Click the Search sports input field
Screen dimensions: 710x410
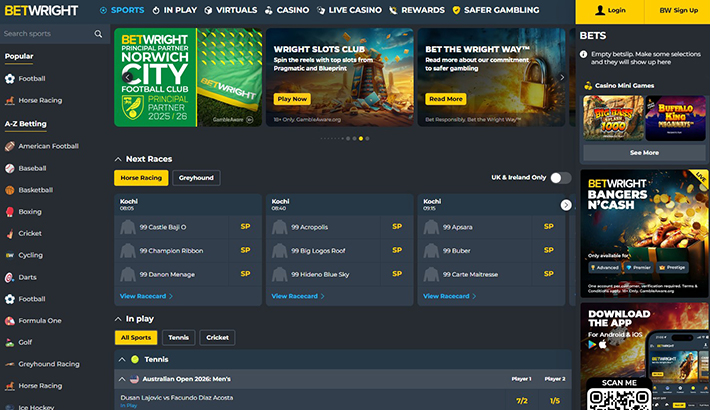pos(45,33)
